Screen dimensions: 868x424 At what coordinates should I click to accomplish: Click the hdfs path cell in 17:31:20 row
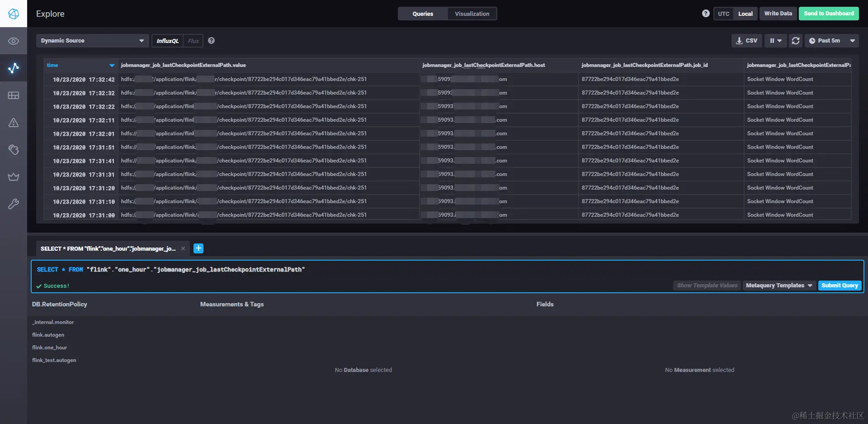point(269,188)
